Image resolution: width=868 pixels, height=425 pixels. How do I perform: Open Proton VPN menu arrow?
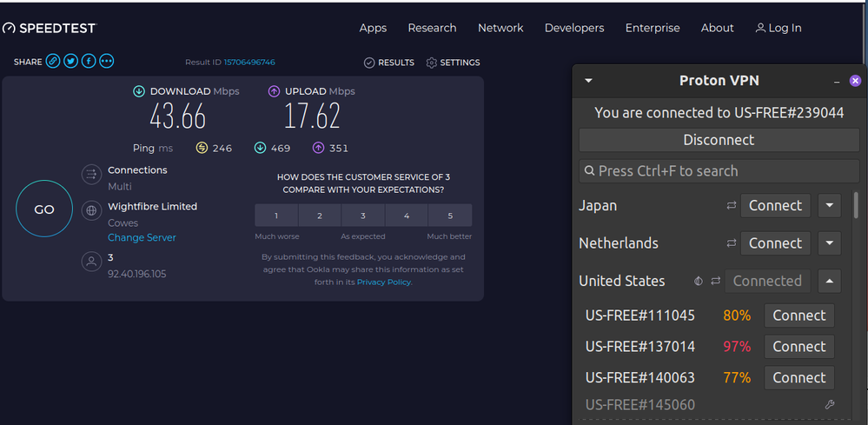click(588, 81)
